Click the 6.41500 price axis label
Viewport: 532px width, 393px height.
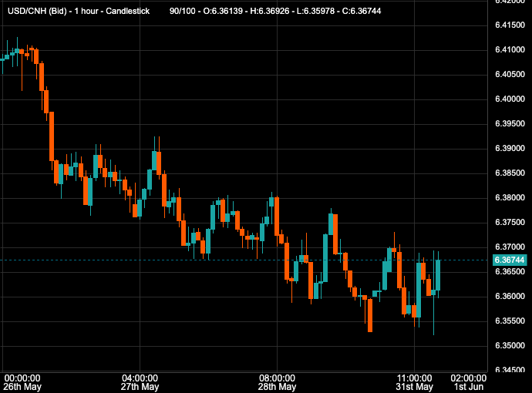tap(510, 25)
